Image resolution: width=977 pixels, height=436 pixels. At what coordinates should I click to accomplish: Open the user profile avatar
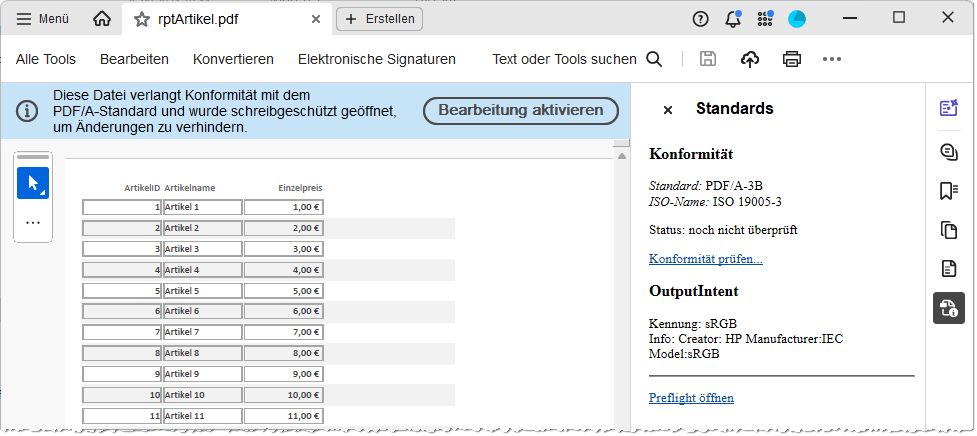pos(797,19)
